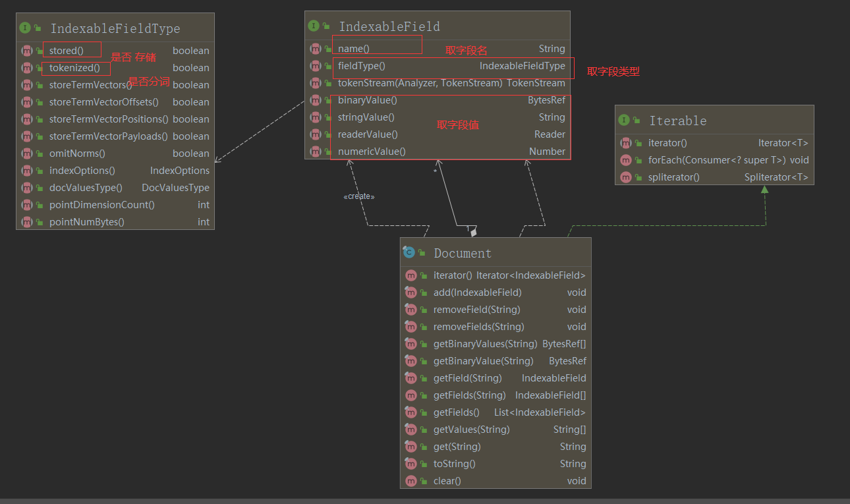The image size is (850, 504).
Task: Click the toString() method entry
Action: pos(453,463)
